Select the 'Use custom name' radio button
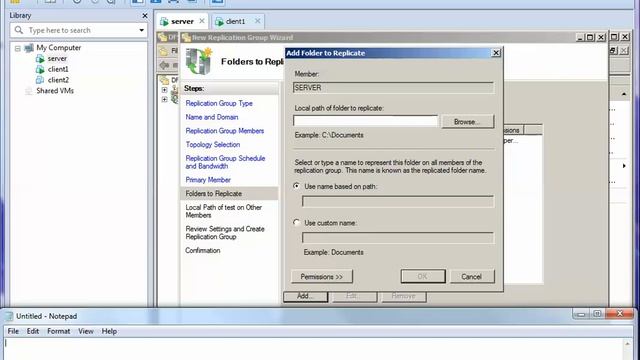Image resolution: width=640 pixels, height=360 pixels. (x=297, y=222)
